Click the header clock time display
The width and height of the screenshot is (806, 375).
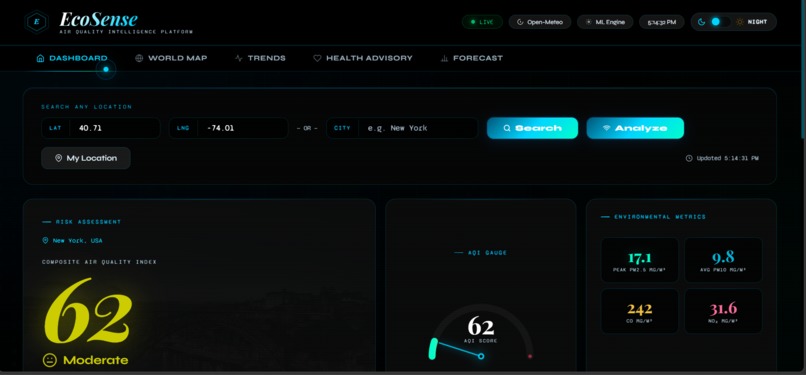[662, 22]
